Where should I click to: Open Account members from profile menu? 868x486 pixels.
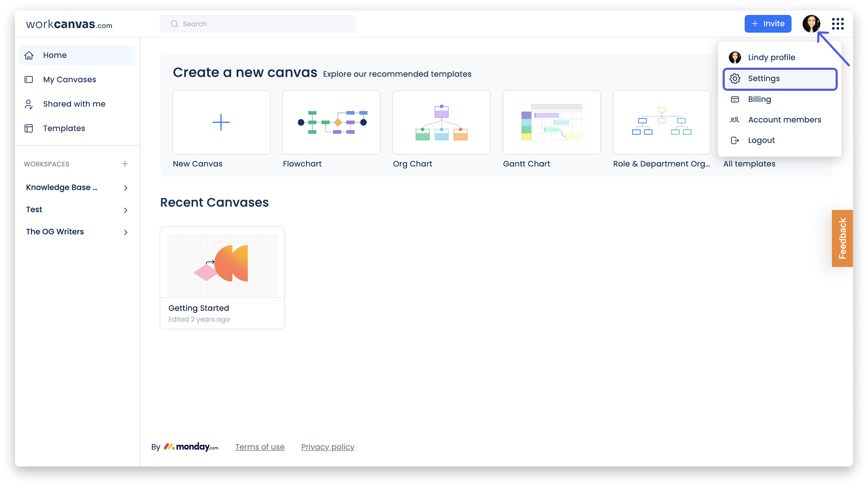[x=784, y=120]
